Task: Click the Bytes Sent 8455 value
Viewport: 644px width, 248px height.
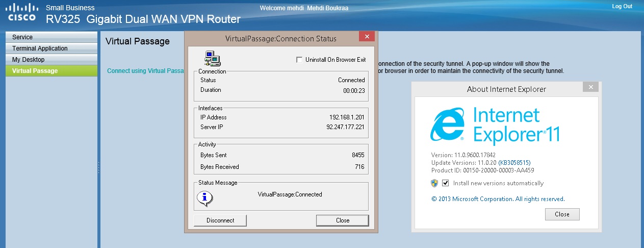Action: (x=358, y=155)
